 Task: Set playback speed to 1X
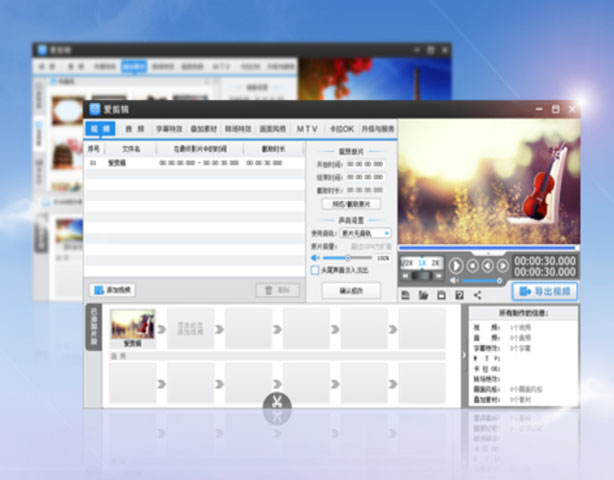click(422, 263)
